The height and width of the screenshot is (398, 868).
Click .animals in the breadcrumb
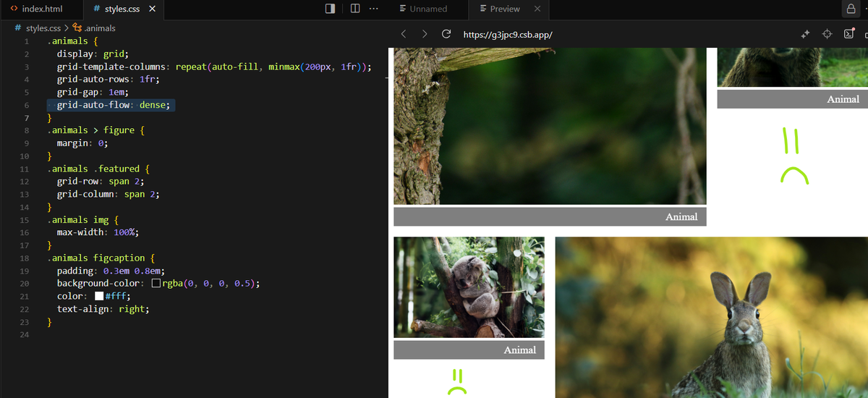click(100, 28)
